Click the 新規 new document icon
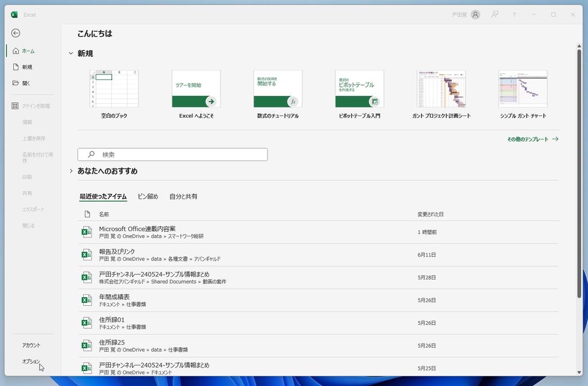This screenshot has height=386, width=588. tap(16, 67)
